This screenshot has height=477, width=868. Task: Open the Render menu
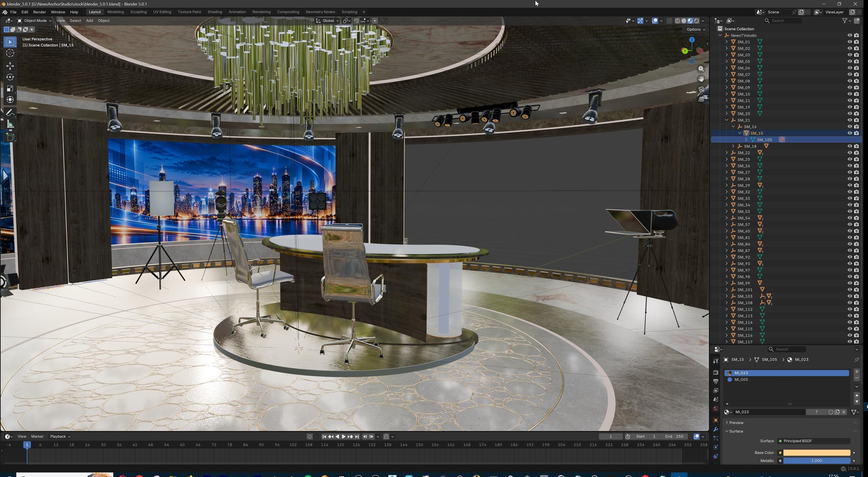(x=39, y=12)
